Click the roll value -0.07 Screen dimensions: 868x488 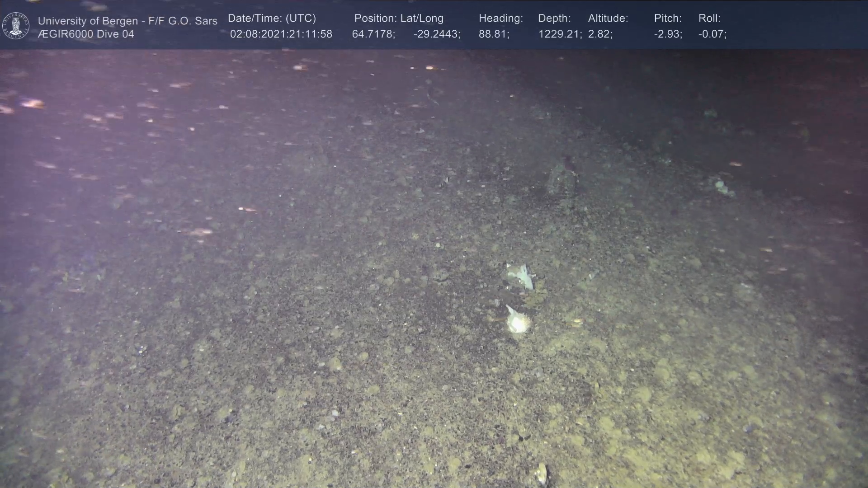712,34
